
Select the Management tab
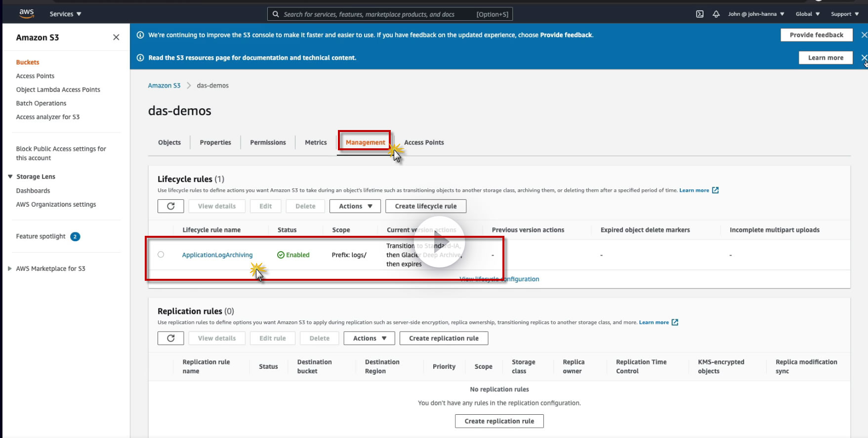click(365, 142)
